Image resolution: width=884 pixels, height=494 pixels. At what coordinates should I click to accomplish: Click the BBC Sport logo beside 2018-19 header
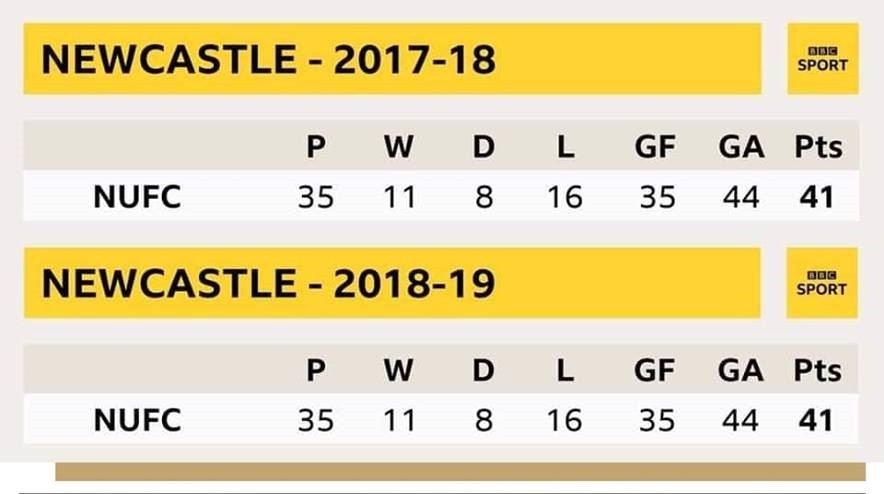(822, 283)
